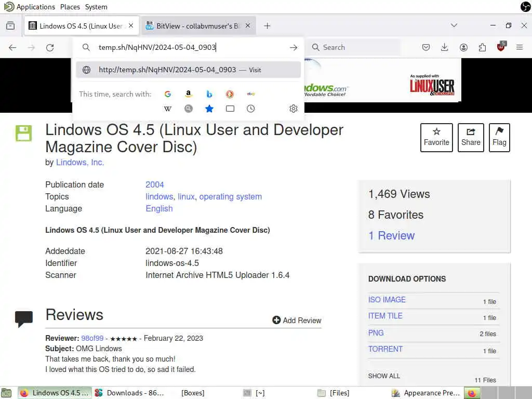This screenshot has width=532, height=399.
Task: Go back to the previous page
Action: click(x=12, y=47)
